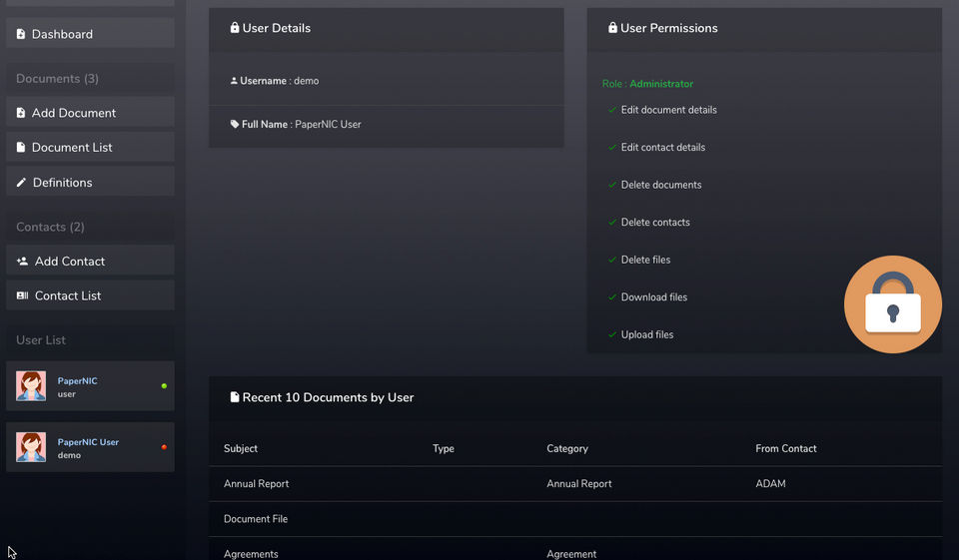Image resolution: width=959 pixels, height=560 pixels.
Task: Open the Definitions menu item
Action: 62,183
